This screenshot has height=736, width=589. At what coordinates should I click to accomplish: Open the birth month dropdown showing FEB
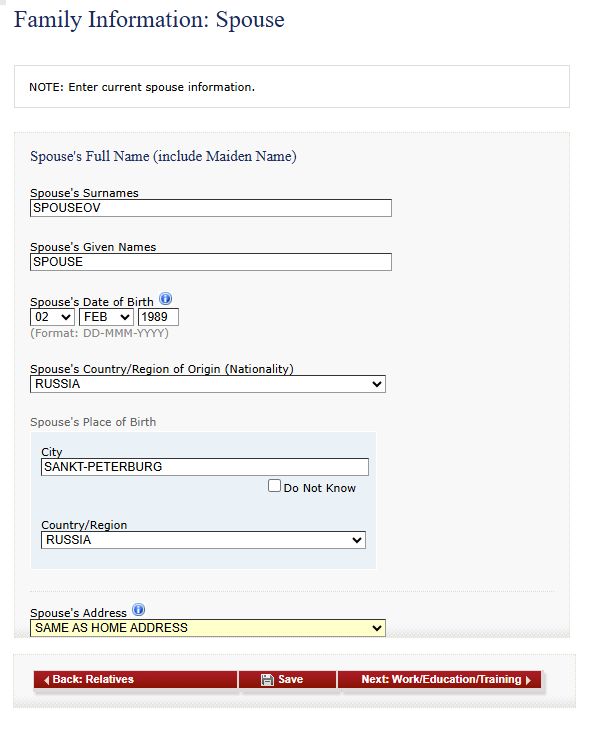click(106, 317)
